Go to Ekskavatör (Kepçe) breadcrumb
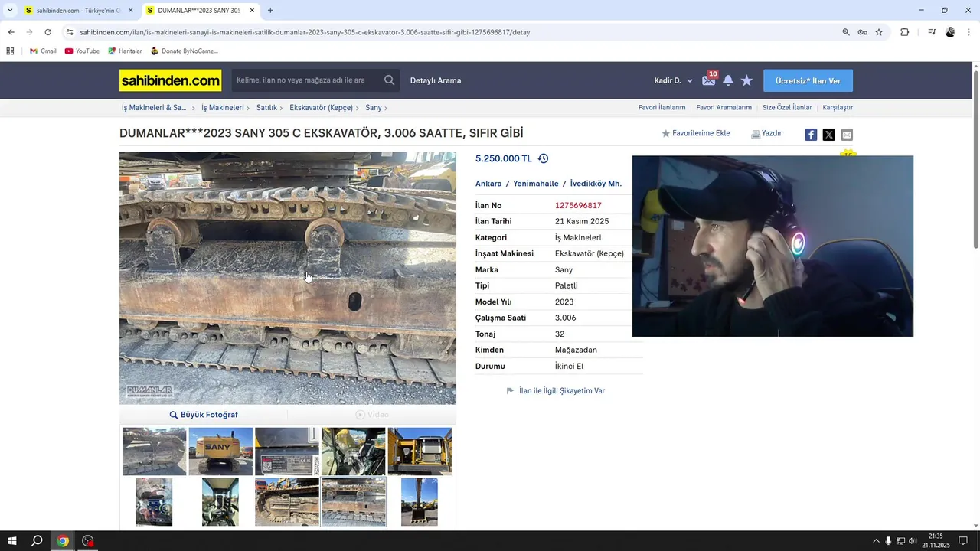 tap(321, 108)
